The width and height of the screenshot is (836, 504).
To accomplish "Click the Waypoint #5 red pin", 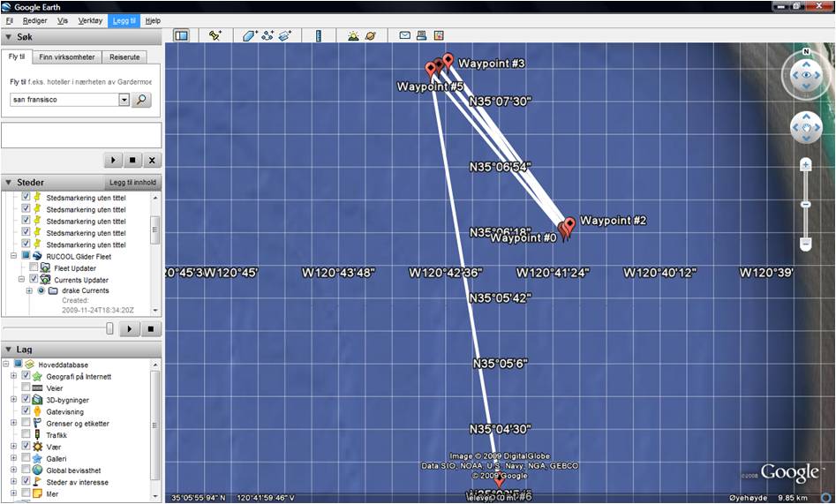I will click(431, 70).
